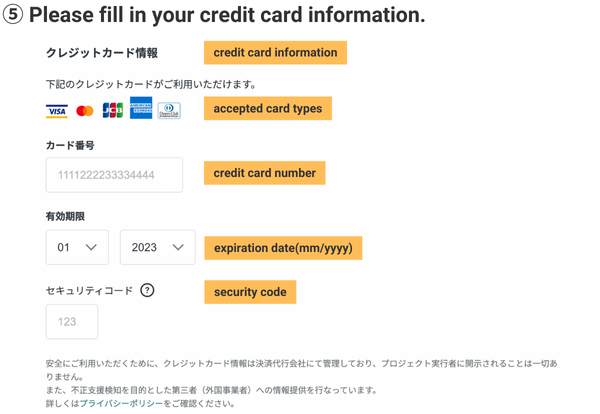Image resolution: width=600 pixels, height=414 pixels.
Task: Click the American Express logo
Action: click(141, 109)
